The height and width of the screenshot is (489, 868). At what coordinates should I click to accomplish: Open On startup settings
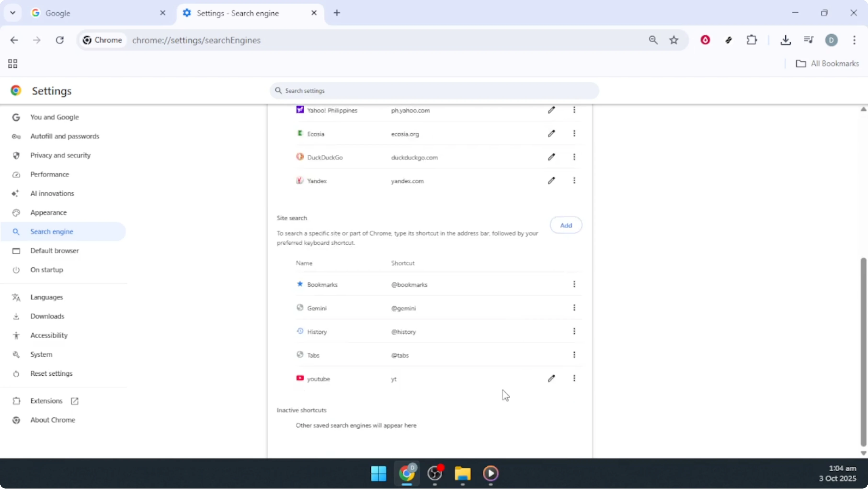point(63,270)
